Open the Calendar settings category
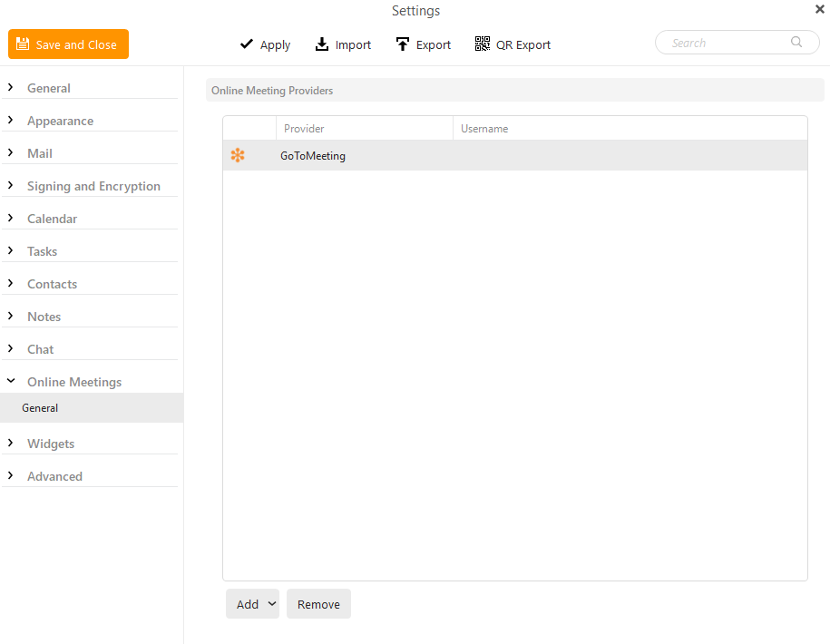830x644 pixels. (x=52, y=219)
